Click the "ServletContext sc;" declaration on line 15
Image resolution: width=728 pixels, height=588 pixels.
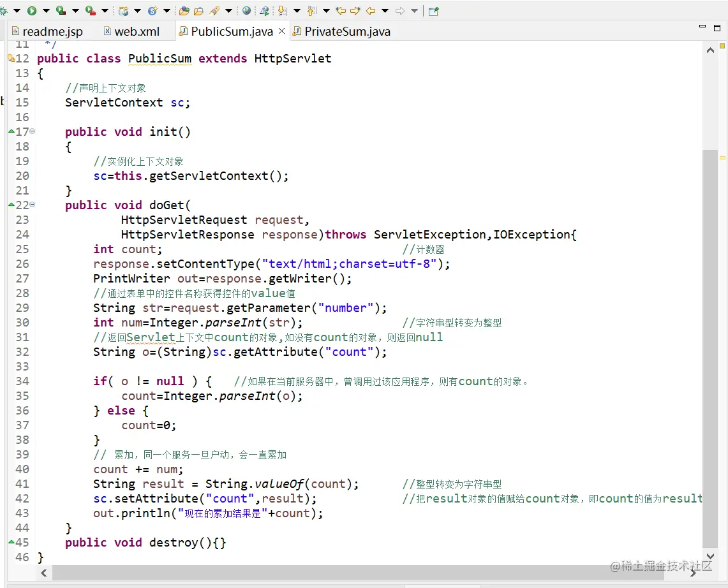coord(128,103)
